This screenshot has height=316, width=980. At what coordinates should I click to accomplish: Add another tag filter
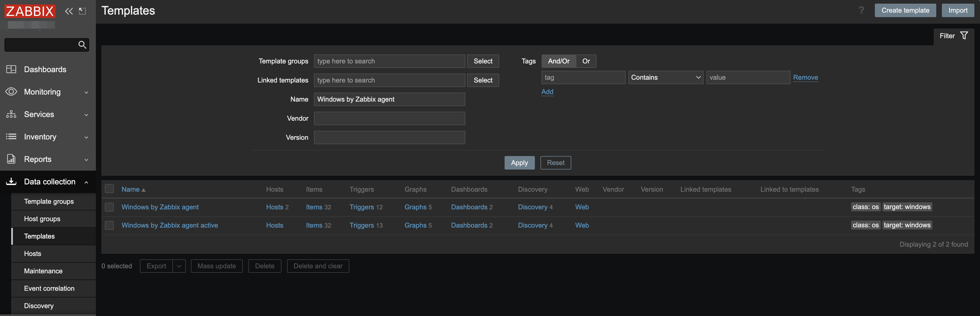click(x=547, y=92)
